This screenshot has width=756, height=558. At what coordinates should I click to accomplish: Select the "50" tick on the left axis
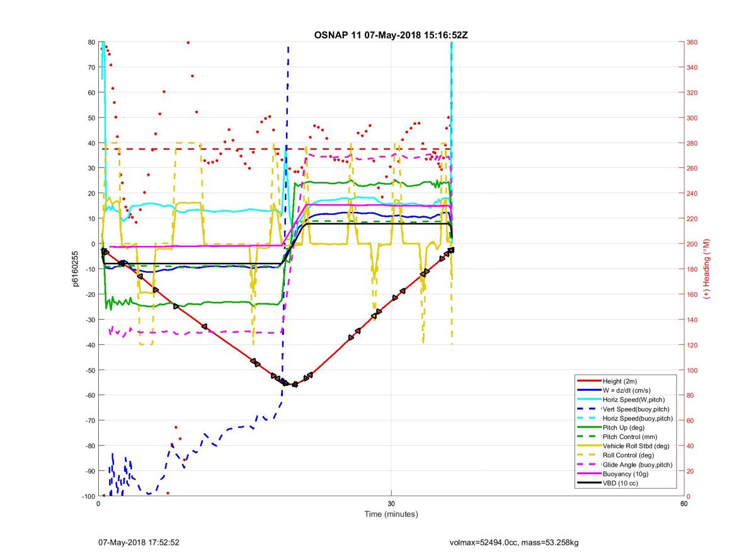pos(91,118)
